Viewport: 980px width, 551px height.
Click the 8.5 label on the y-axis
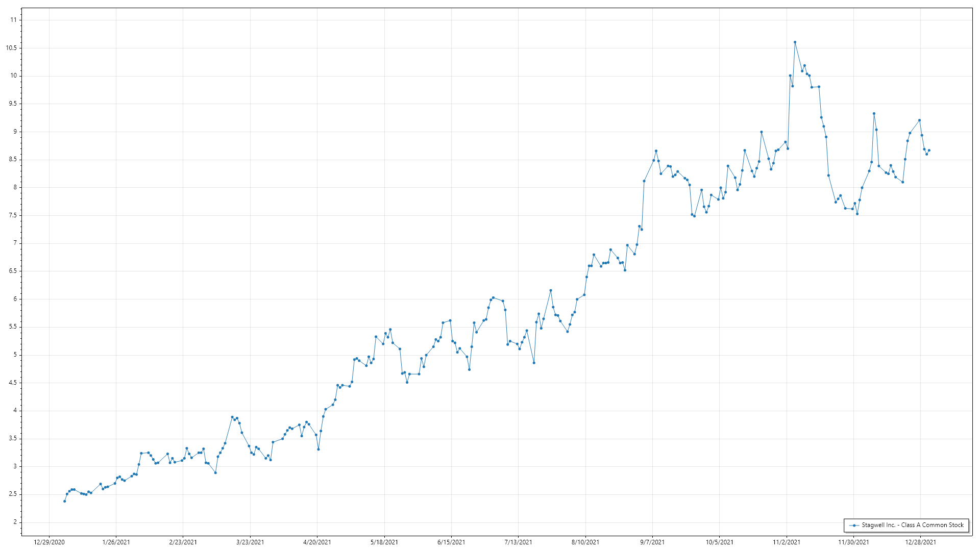pyautogui.click(x=12, y=159)
